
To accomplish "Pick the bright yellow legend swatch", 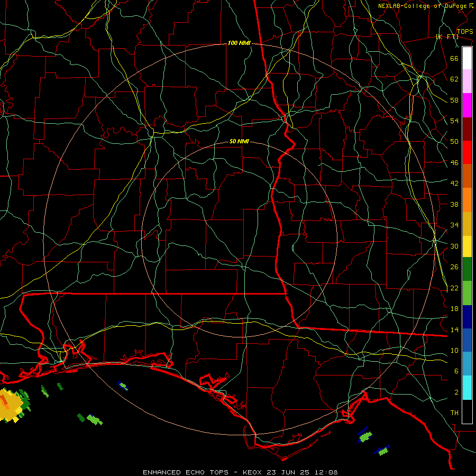I will pos(467,246).
